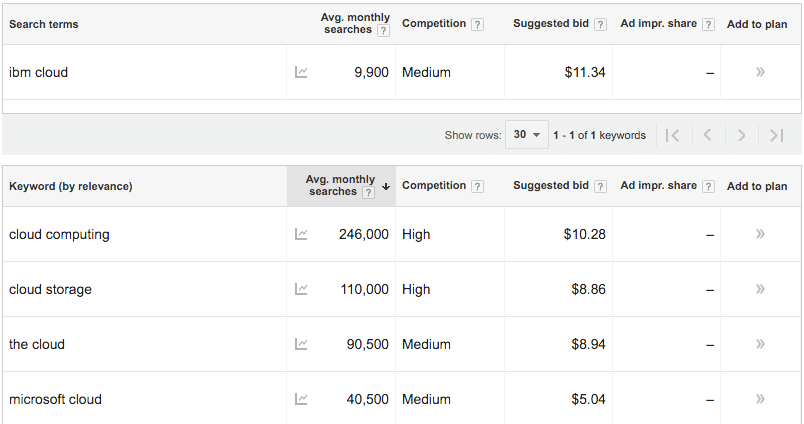Go to first page of keywords

[673, 135]
